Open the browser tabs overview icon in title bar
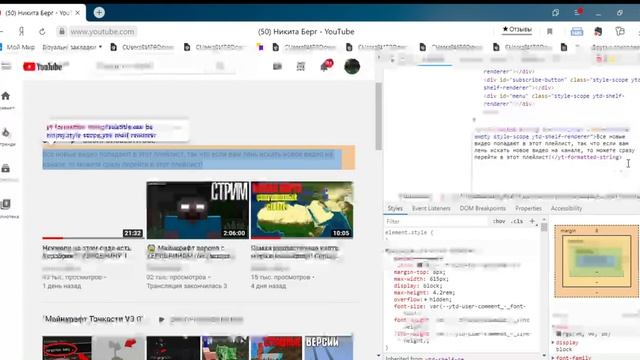The height and width of the screenshot is (360, 640). tap(556, 13)
